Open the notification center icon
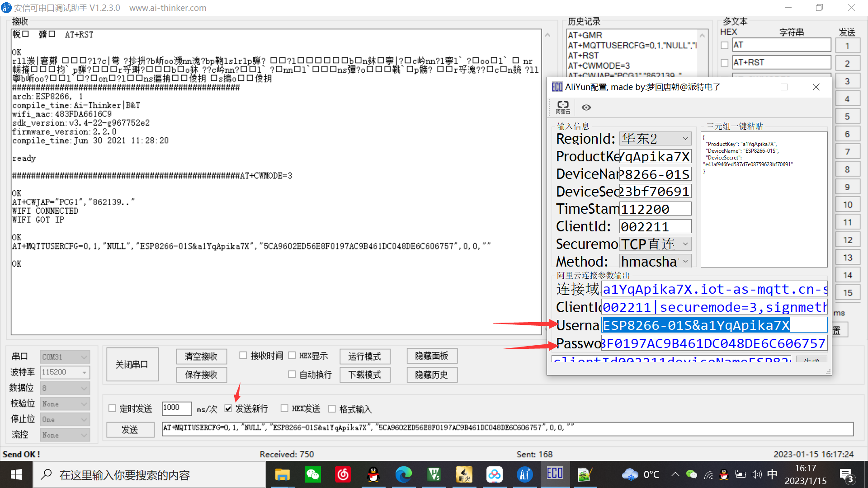 click(x=846, y=475)
